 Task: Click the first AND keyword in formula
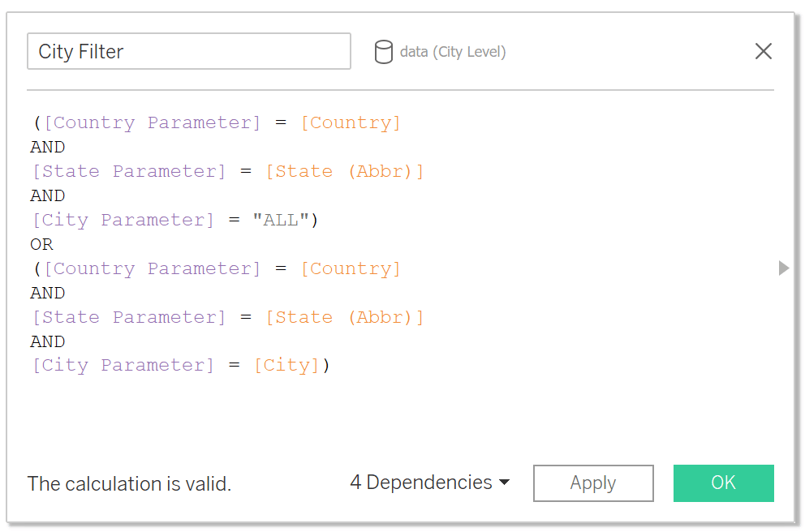[x=48, y=148]
